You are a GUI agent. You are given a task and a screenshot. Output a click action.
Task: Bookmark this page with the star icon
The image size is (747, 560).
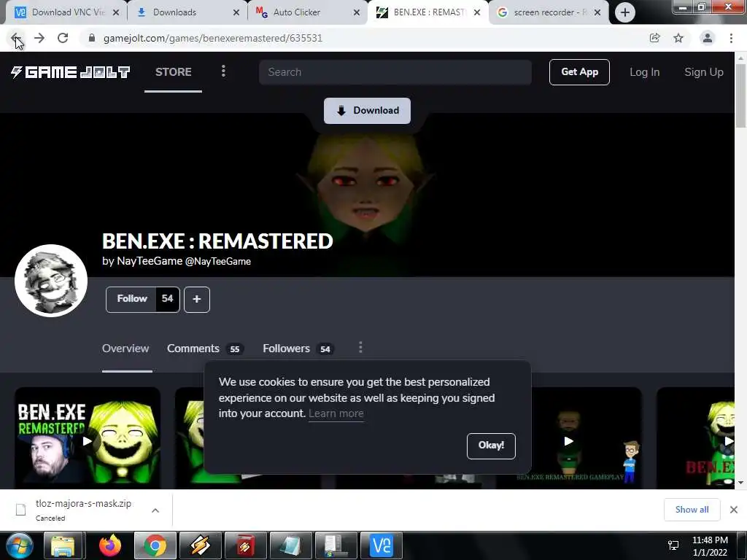click(x=678, y=38)
